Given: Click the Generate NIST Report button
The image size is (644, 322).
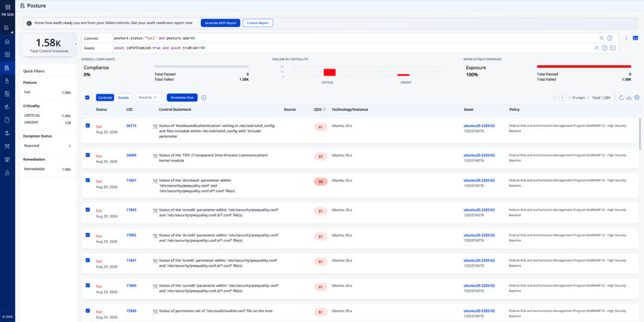Looking at the screenshot, I should [x=220, y=23].
